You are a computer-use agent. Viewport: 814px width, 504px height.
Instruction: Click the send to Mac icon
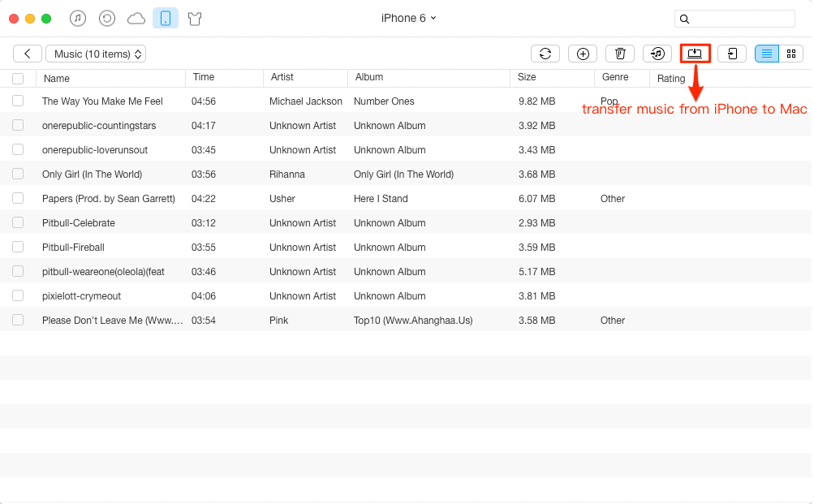[695, 54]
